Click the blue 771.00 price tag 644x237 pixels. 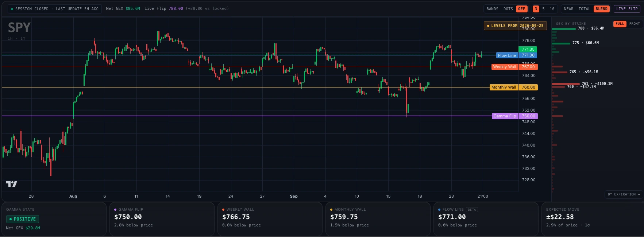click(x=528, y=55)
